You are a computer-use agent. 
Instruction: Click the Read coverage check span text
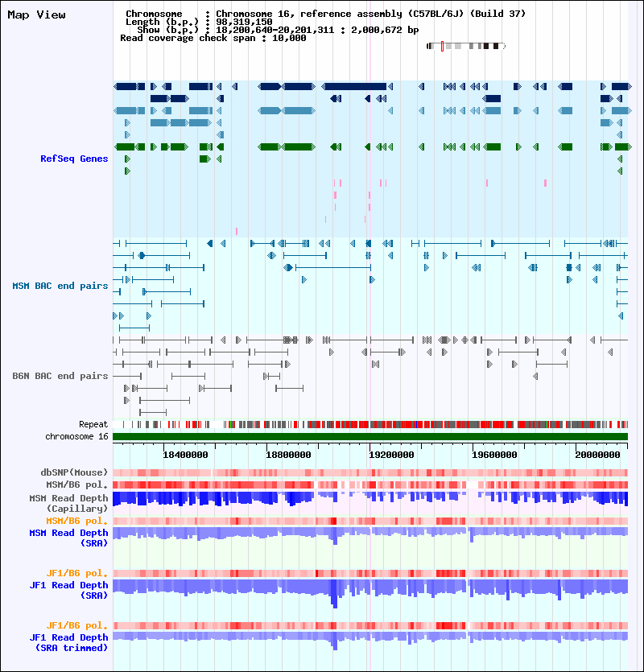coord(213,38)
